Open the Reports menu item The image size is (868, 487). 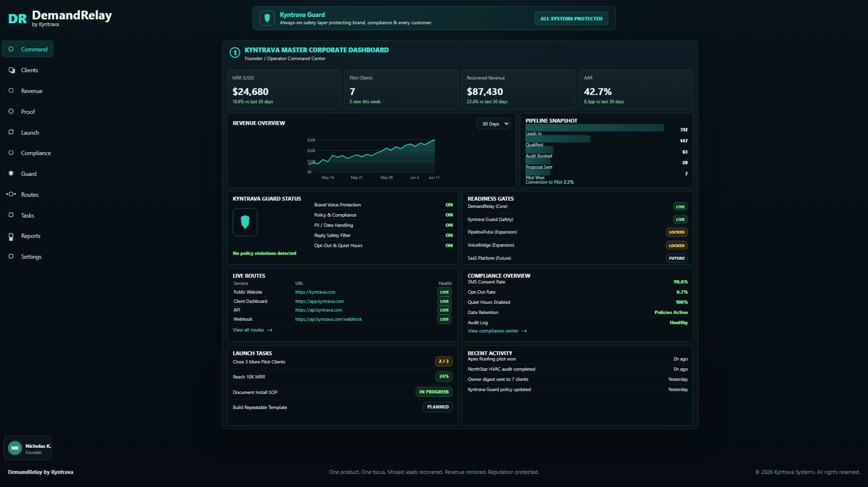[x=28, y=236]
